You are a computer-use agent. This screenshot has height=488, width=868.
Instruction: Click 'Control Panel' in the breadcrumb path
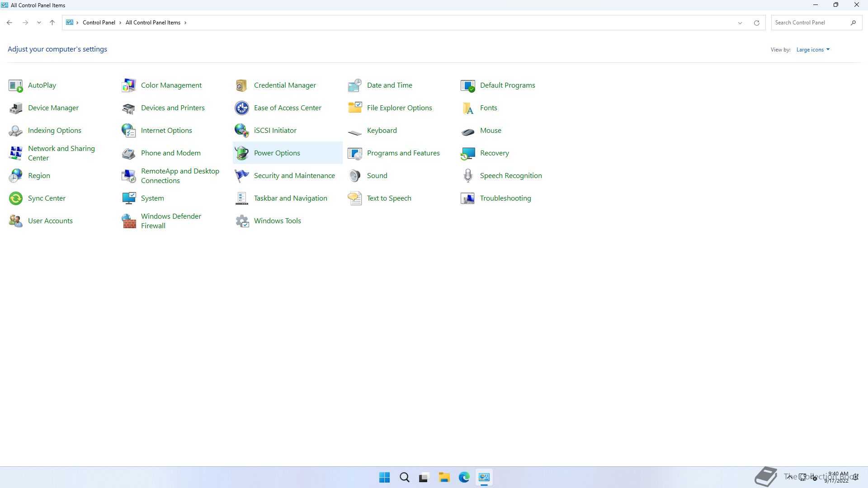click(x=99, y=23)
